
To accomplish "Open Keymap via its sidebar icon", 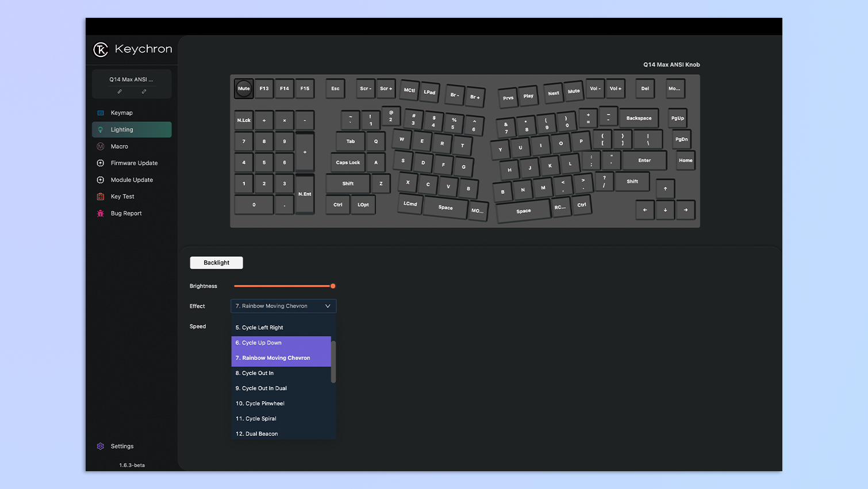I will point(101,113).
